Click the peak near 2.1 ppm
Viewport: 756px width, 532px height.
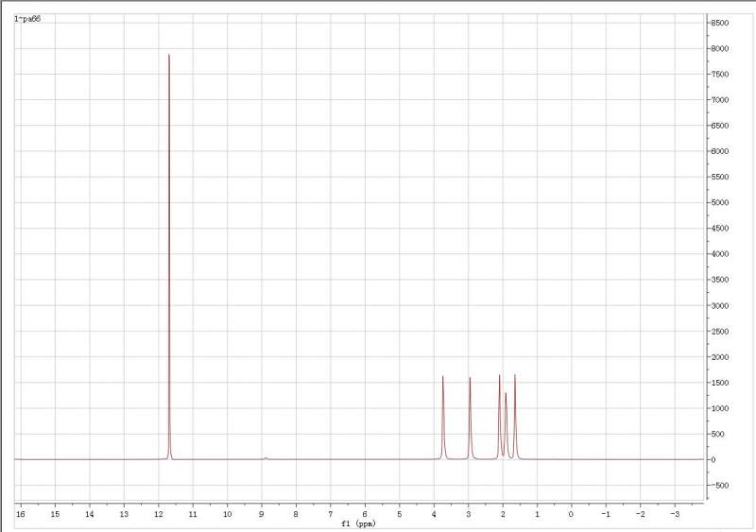(x=500, y=416)
